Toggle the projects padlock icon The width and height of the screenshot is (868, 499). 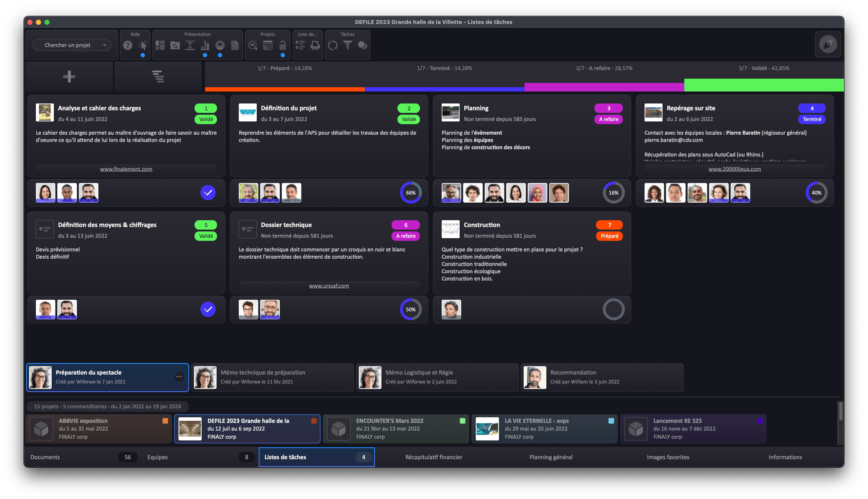(x=282, y=45)
